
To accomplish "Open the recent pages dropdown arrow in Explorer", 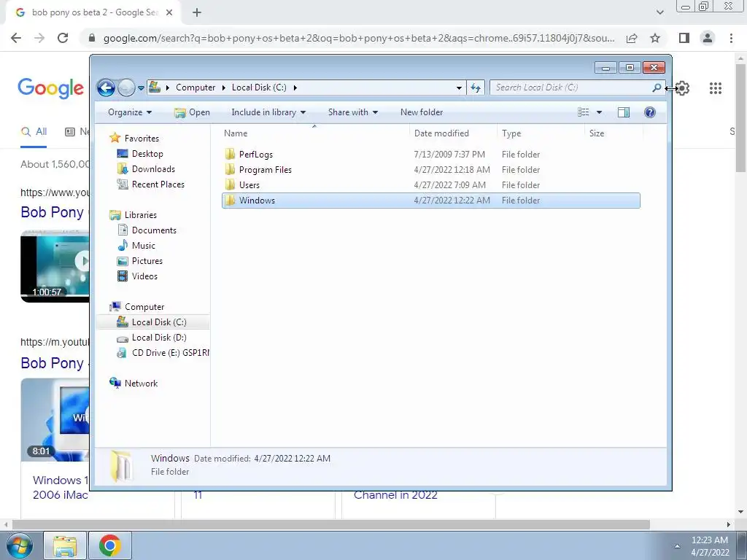I will pos(141,88).
